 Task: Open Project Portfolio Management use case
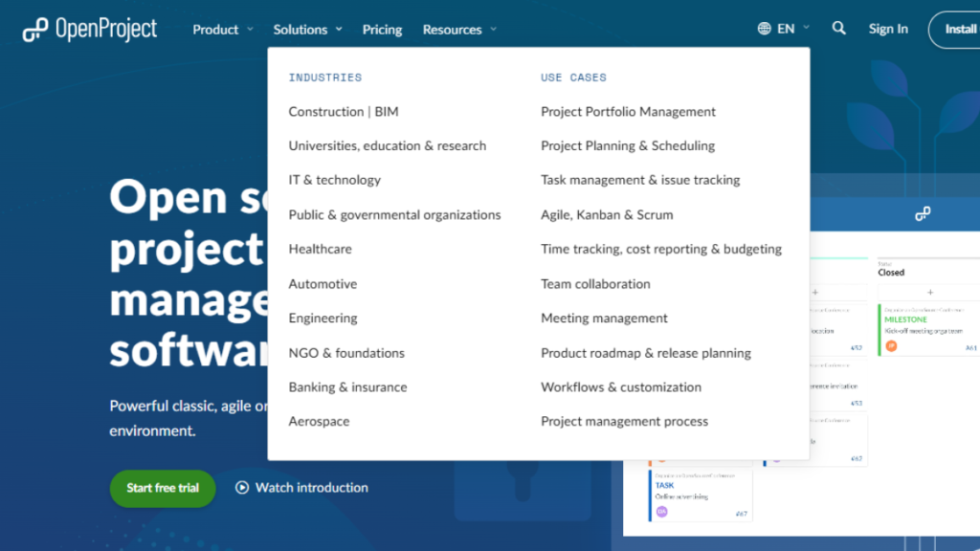628,111
